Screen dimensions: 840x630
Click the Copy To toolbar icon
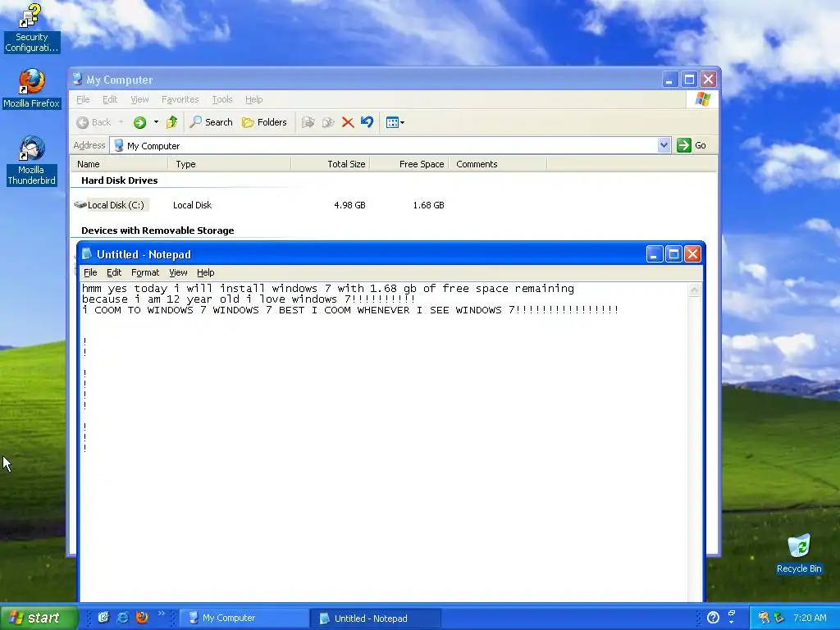[x=328, y=123]
